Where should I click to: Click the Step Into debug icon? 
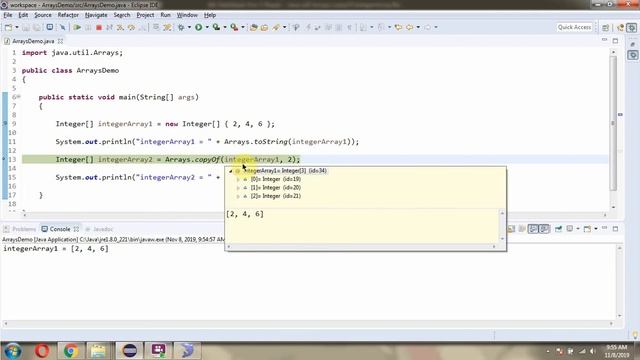120,27
